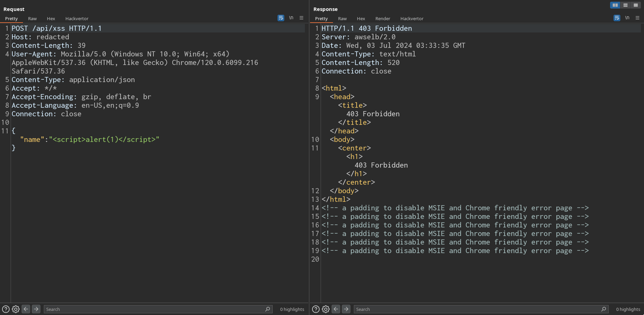The height and width of the screenshot is (315, 644).
Task: Open the Response panel hamburger options menu
Action: click(x=637, y=18)
